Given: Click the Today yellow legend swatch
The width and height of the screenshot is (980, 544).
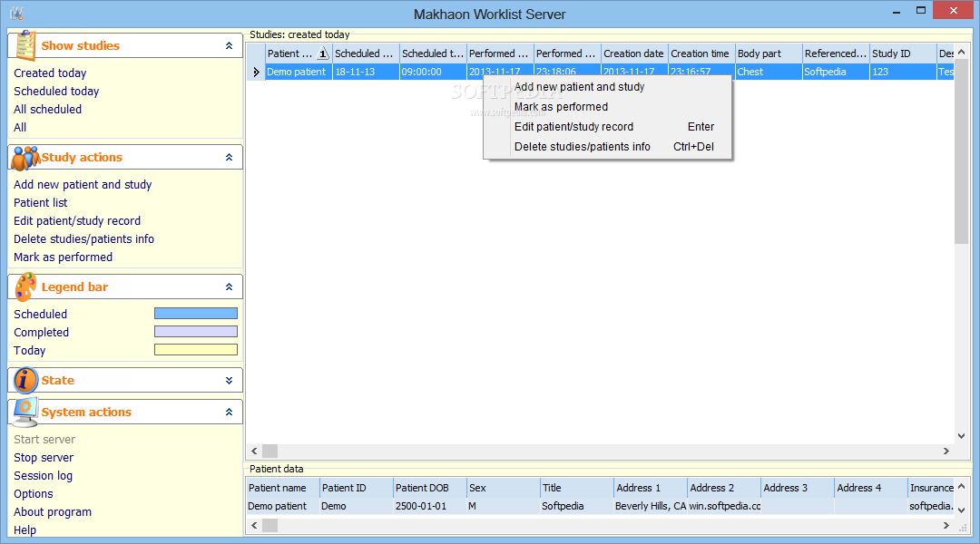Looking at the screenshot, I should tap(196, 350).
